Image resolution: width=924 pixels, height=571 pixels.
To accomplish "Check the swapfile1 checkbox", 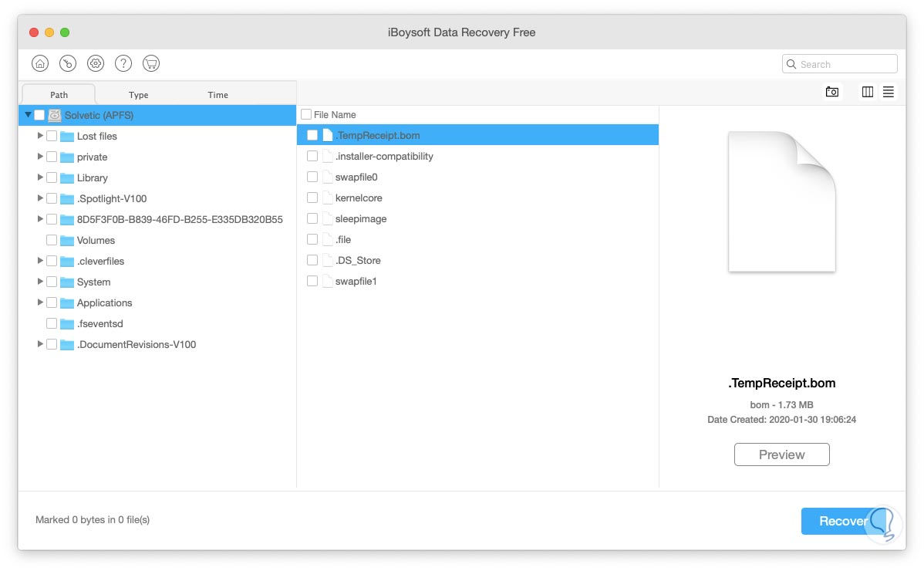I will (312, 281).
